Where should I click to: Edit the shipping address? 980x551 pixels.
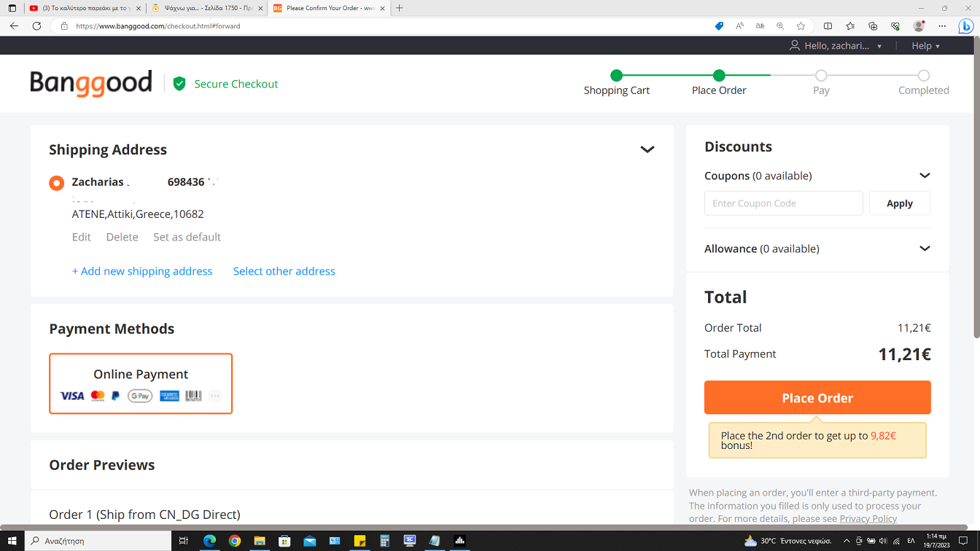82,237
